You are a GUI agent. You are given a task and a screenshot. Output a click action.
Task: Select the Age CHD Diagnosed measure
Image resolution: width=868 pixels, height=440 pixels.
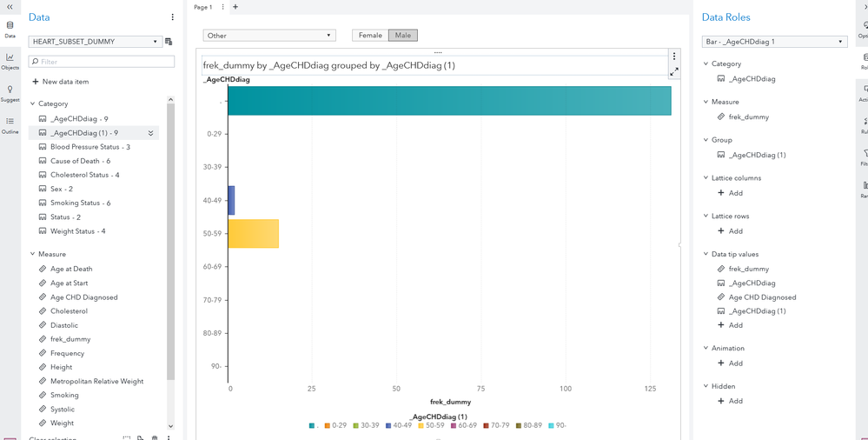[84, 297]
